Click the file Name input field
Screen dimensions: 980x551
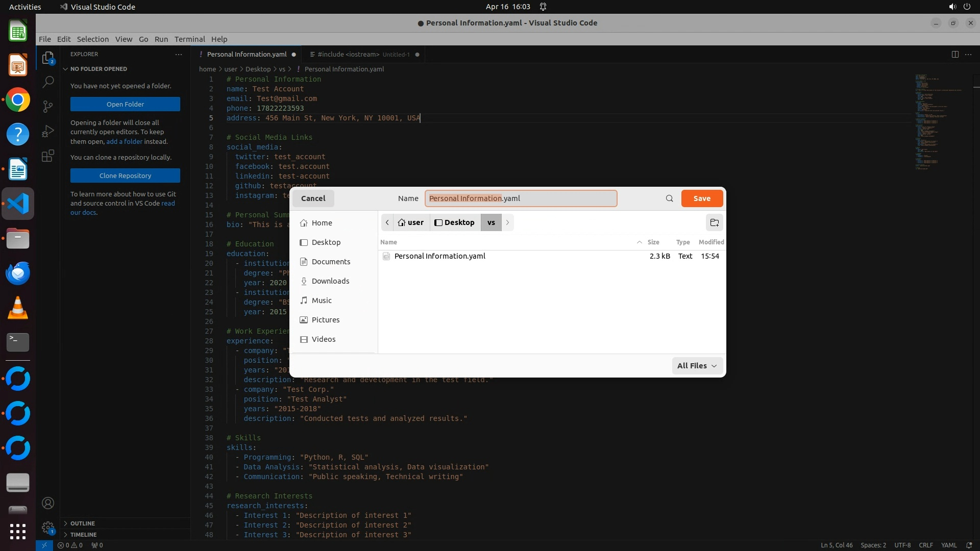coord(521,198)
